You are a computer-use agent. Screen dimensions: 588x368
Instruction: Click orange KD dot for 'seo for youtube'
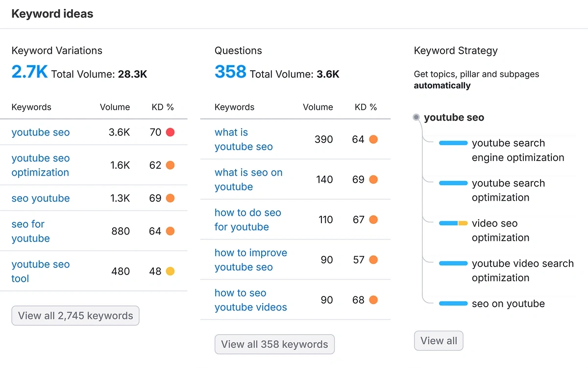[x=170, y=231]
